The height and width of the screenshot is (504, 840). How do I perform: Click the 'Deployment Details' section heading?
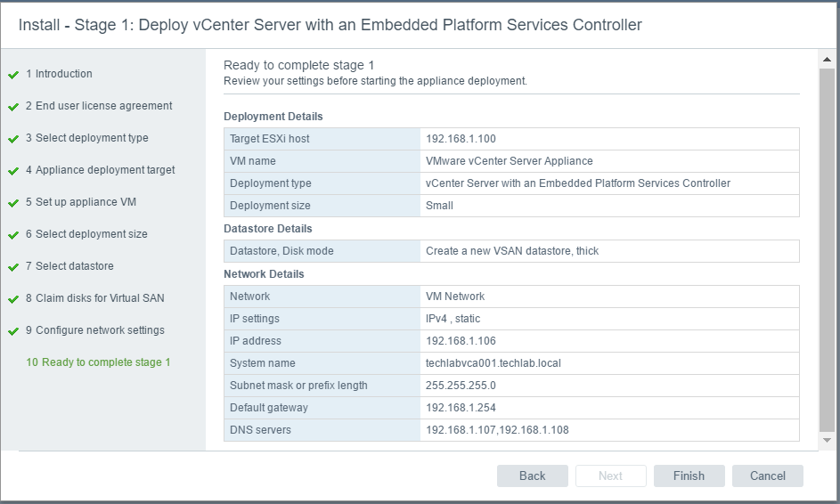click(x=273, y=117)
